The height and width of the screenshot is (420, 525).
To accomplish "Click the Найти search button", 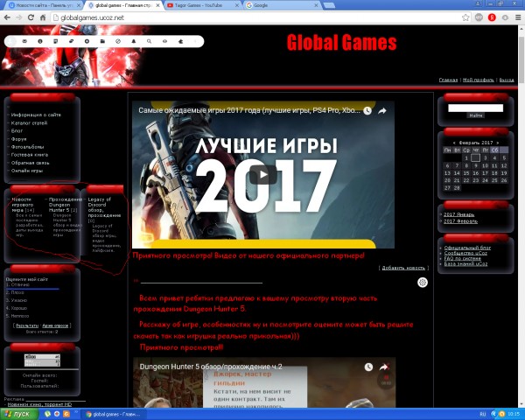I will click(x=475, y=115).
